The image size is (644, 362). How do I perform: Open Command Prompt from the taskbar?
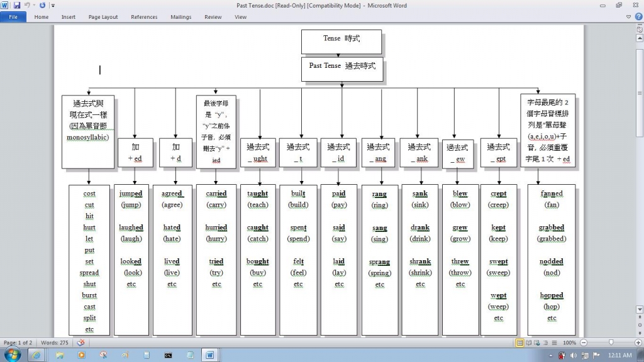(x=168, y=355)
